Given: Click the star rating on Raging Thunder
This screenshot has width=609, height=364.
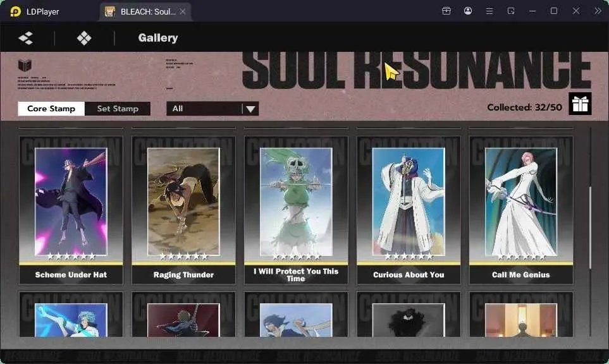Looking at the screenshot, I should click(183, 257).
